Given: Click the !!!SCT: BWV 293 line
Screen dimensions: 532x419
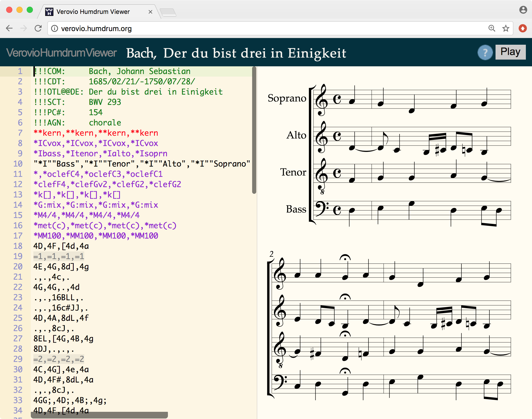Looking at the screenshot, I should 77,102.
